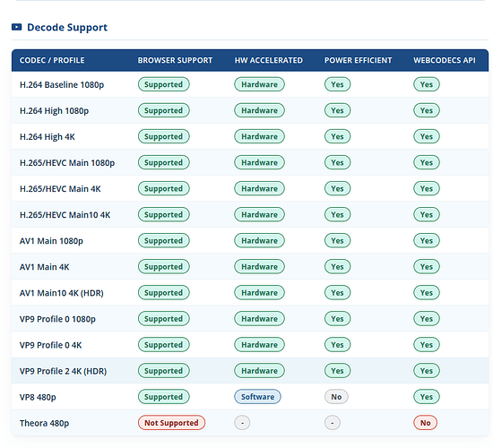Screen dimensions: 493x448
Task: Select the H.265/HEVC Main 4K row label
Action: tap(60, 189)
